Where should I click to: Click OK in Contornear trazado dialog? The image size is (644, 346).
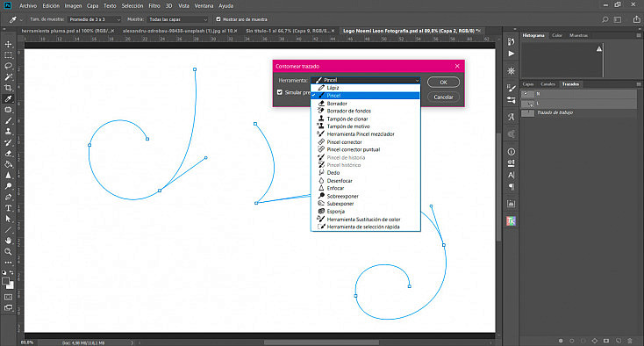click(x=443, y=83)
